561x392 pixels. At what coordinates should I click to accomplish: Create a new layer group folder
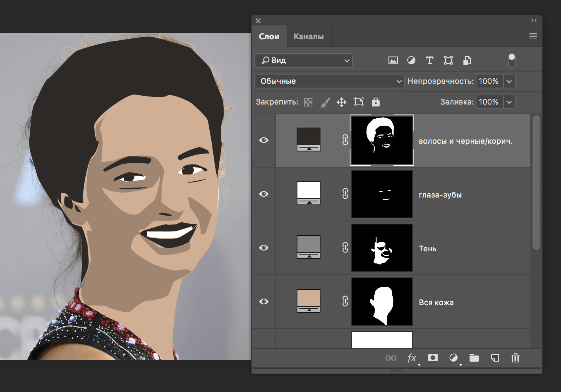[474, 358]
